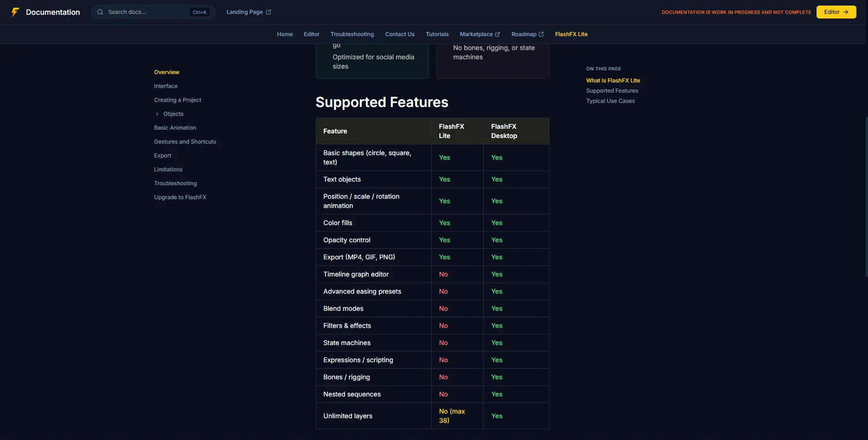The width and height of the screenshot is (868, 440).
Task: Select the FlashFX Lite nav tab
Action: tap(571, 34)
